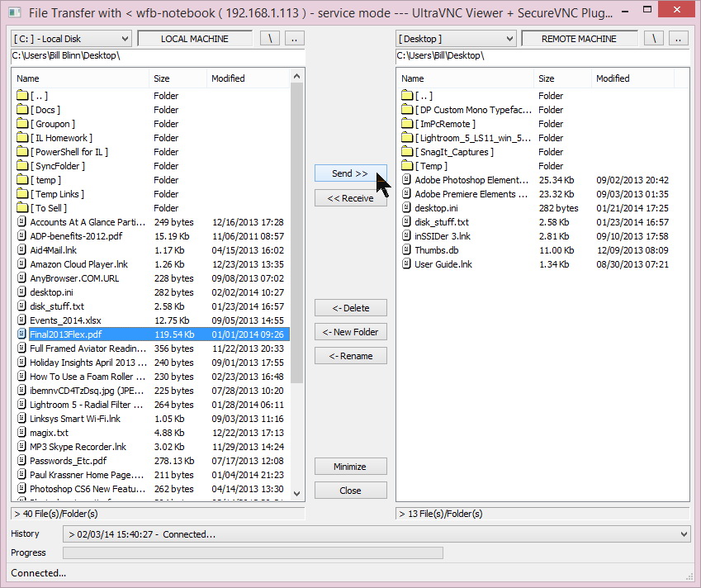701x588 pixels.
Task: Click the remote path field C:\Users\Bill\Desktop\
Action: (542, 56)
